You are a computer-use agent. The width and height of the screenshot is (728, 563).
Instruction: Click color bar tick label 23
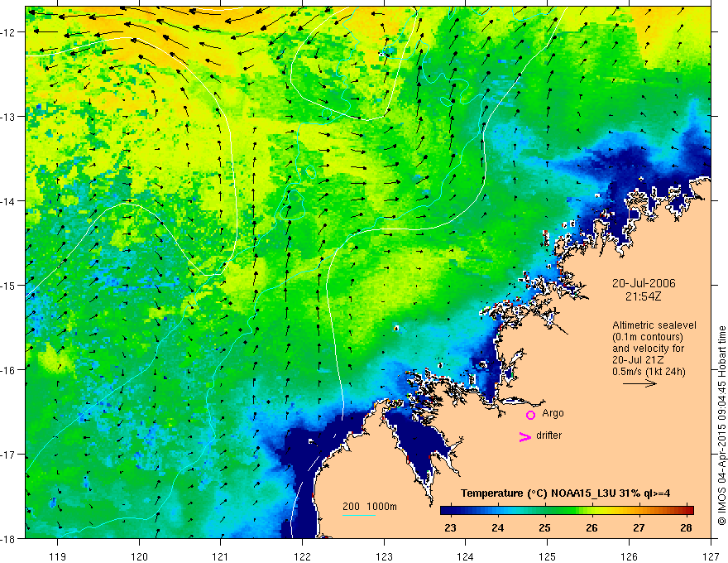450,527
